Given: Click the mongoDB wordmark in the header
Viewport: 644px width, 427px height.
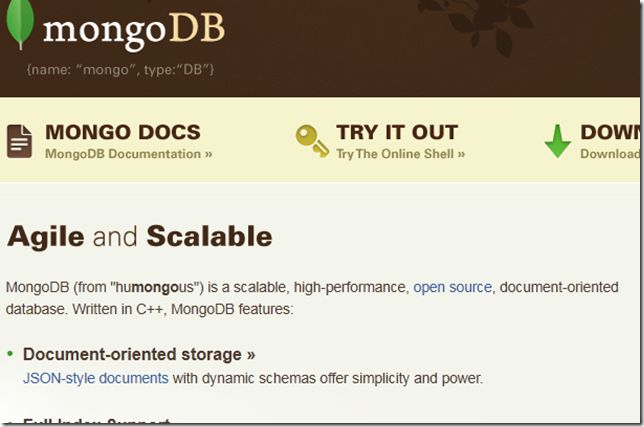Looking at the screenshot, I should (134, 31).
